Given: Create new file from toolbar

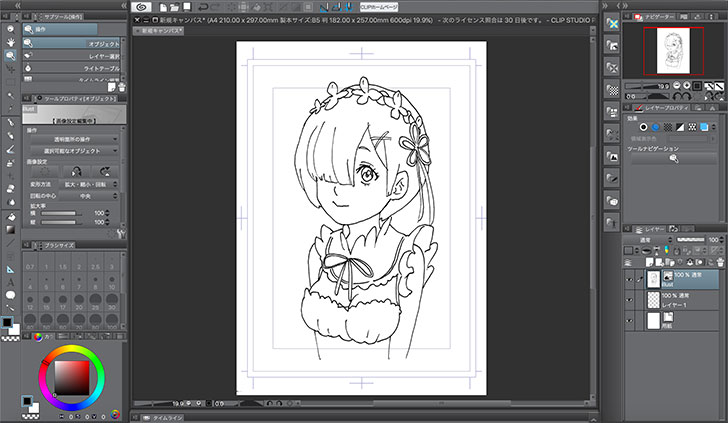Looking at the screenshot, I should tap(163, 7).
